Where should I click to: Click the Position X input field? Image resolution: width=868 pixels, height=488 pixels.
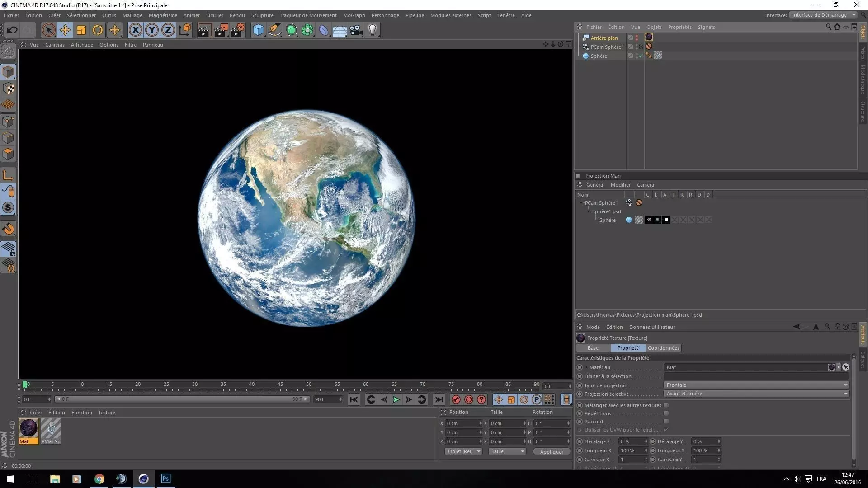(x=463, y=423)
